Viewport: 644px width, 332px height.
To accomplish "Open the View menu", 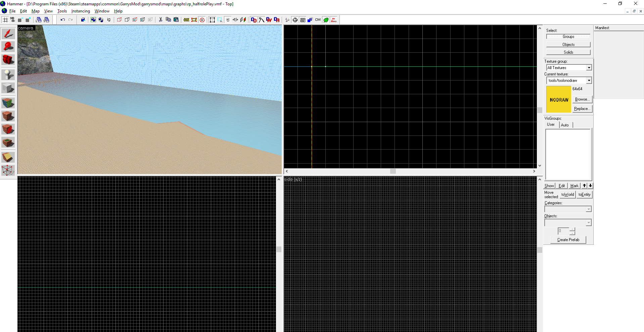I will [x=48, y=11].
